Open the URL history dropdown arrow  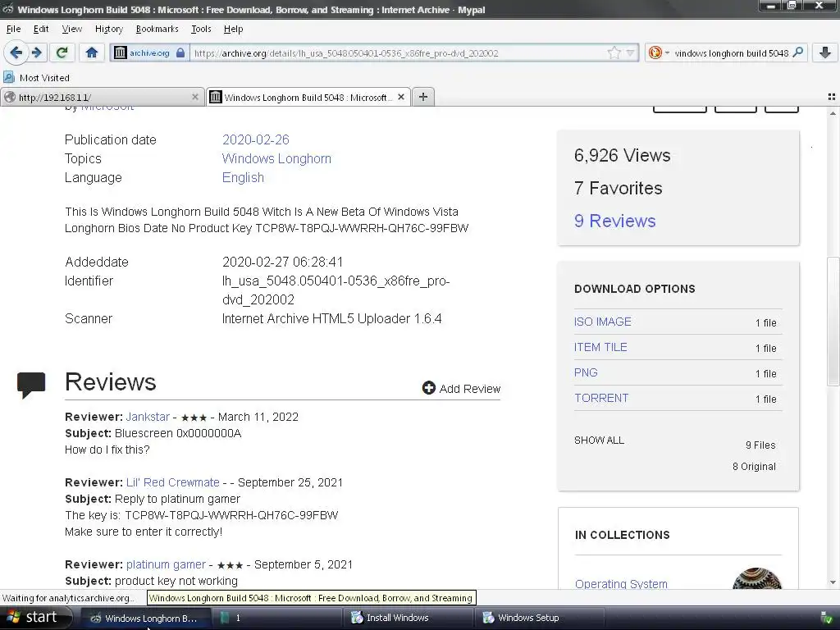[x=630, y=52]
